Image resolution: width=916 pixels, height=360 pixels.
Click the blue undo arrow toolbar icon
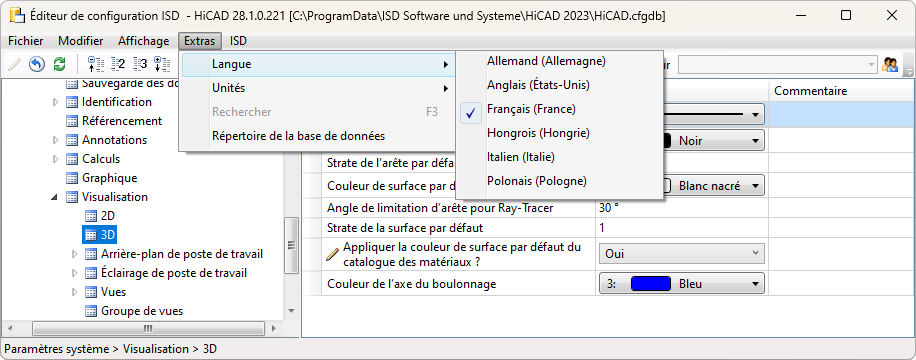click(x=37, y=64)
